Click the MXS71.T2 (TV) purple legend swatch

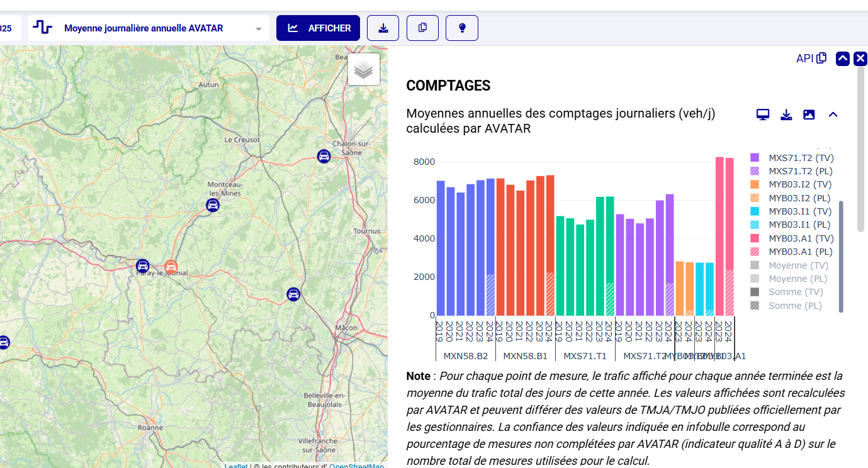[x=755, y=158]
